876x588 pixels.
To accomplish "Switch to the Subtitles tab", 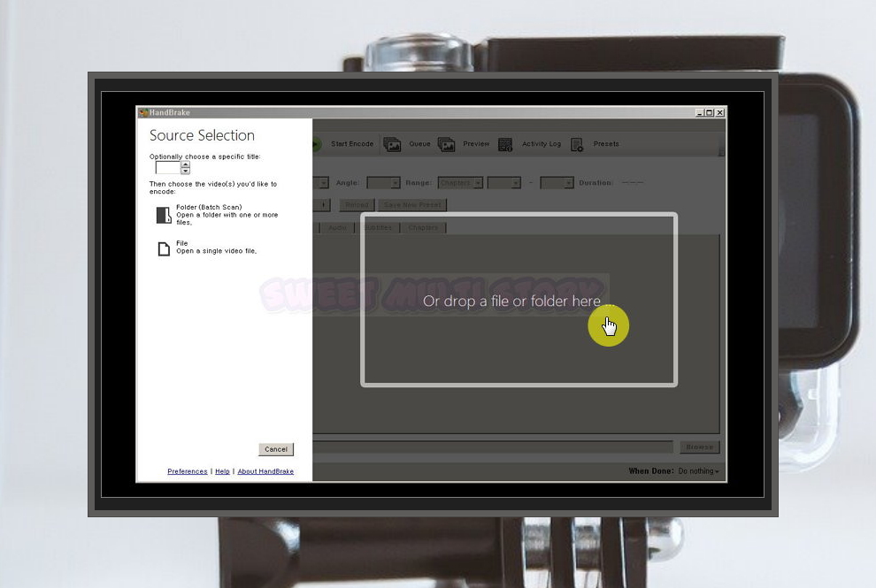I will (x=378, y=228).
